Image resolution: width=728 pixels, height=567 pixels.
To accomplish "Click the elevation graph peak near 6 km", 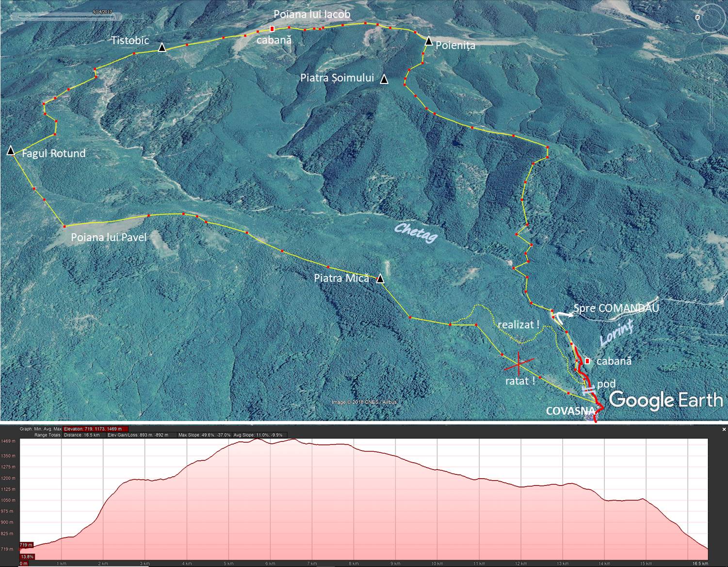I will click(x=258, y=438).
